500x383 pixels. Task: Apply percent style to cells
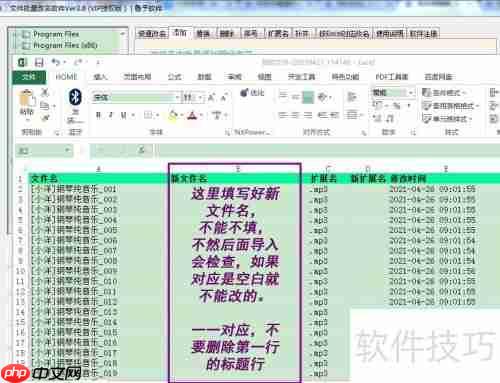click(x=397, y=106)
